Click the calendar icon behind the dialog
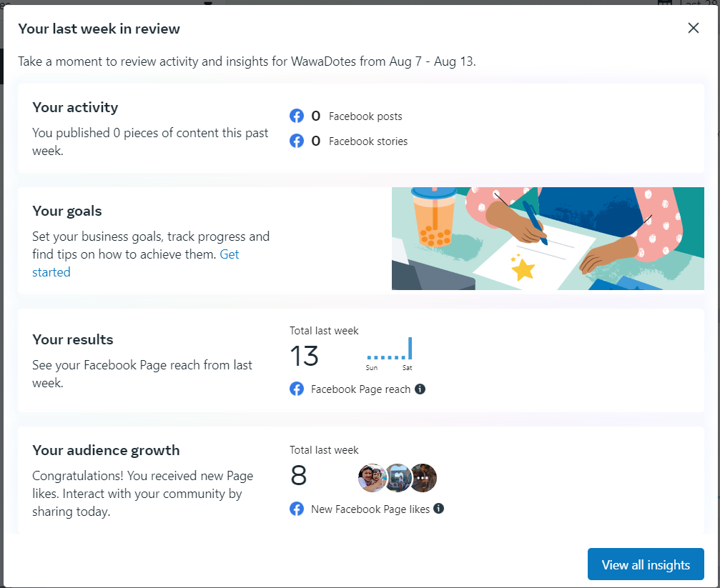Viewport: 720px width, 588px height. [x=664, y=2]
